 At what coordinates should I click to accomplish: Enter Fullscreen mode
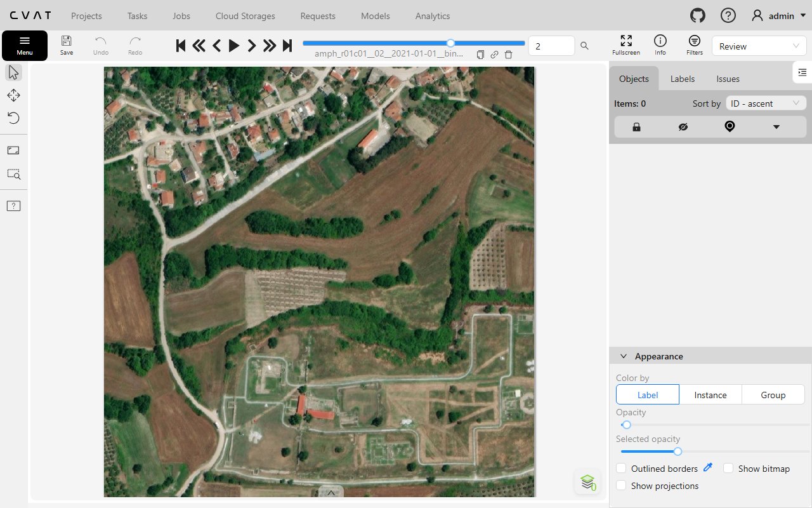pyautogui.click(x=626, y=46)
